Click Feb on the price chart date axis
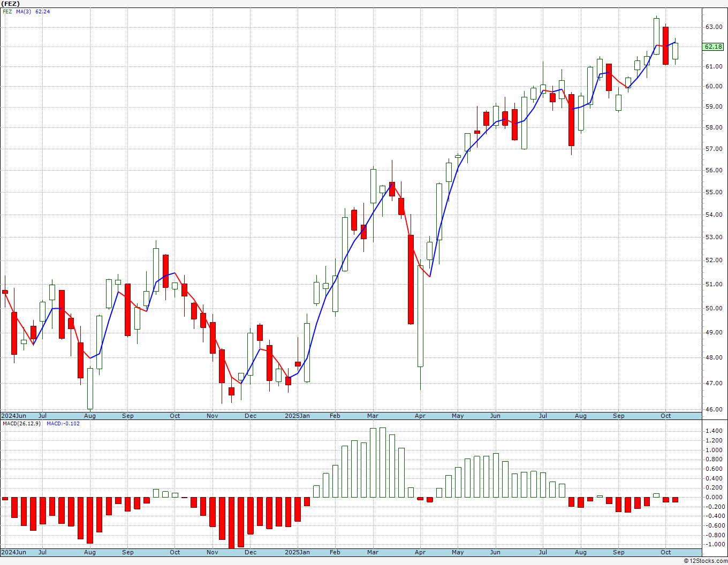 (x=335, y=416)
